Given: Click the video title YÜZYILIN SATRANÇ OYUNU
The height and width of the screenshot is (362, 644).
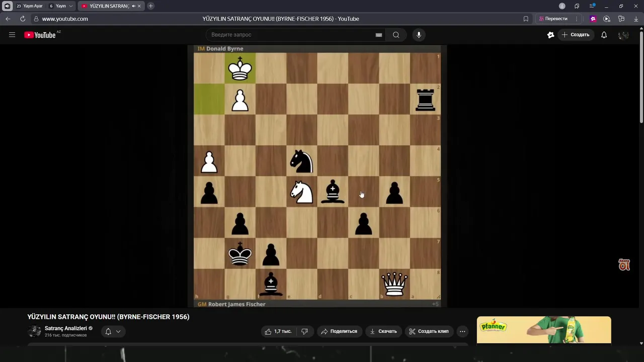Looking at the screenshot, I should pos(108,317).
